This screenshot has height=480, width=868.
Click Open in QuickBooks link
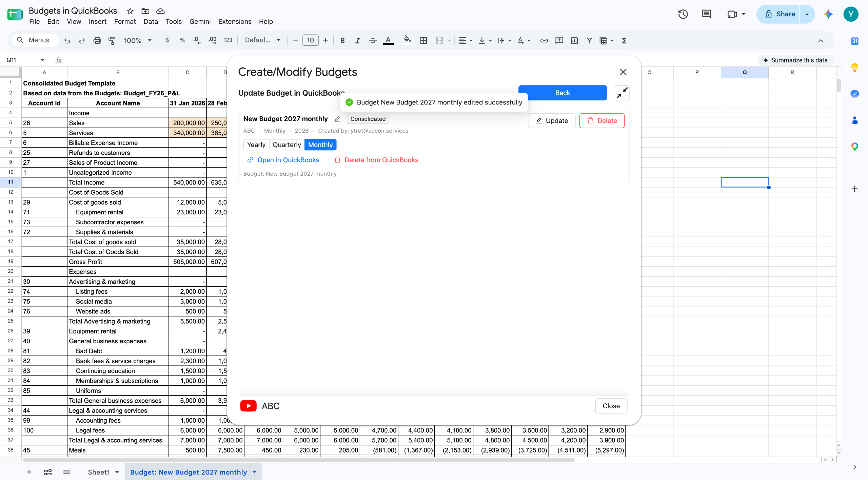(x=283, y=160)
